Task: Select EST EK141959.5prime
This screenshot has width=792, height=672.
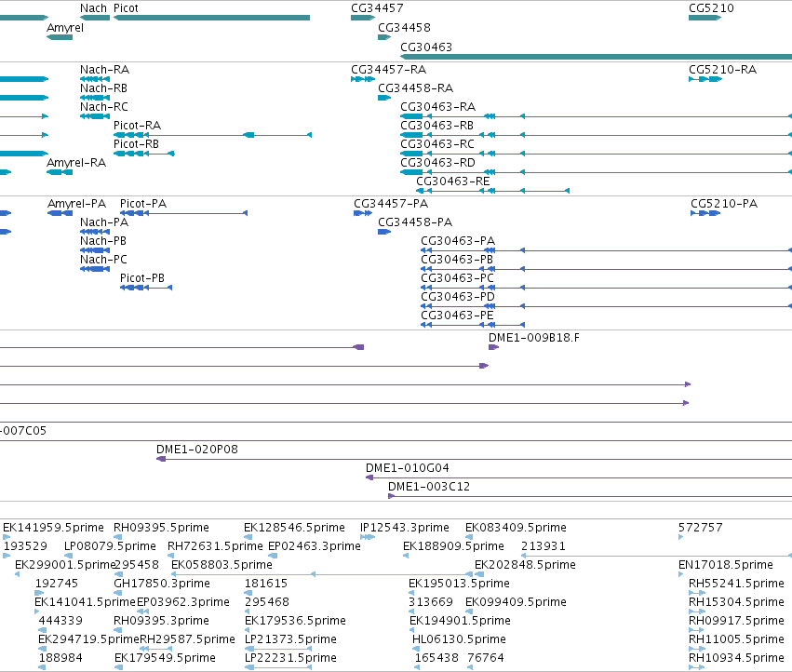Action: click(54, 528)
